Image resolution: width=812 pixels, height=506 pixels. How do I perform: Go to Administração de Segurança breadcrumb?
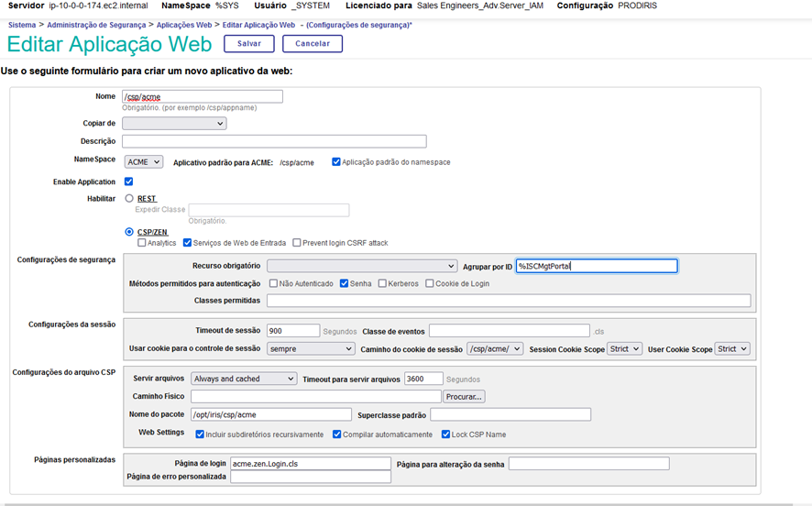coord(98,25)
